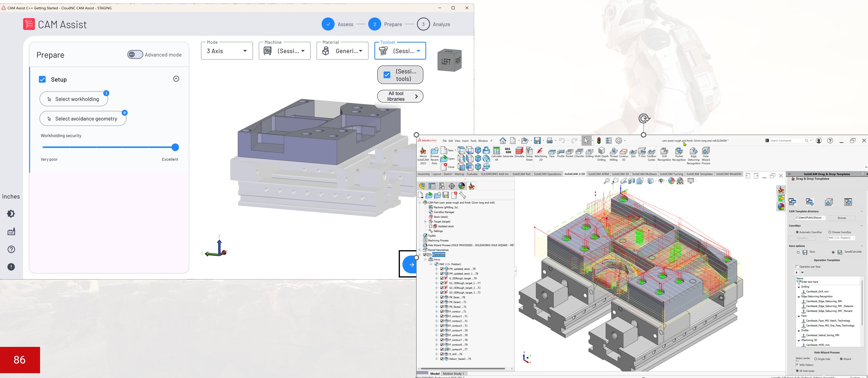Click the G01 G00 Generate icon
This screenshot has width=868, height=378.
pyautogui.click(x=508, y=152)
